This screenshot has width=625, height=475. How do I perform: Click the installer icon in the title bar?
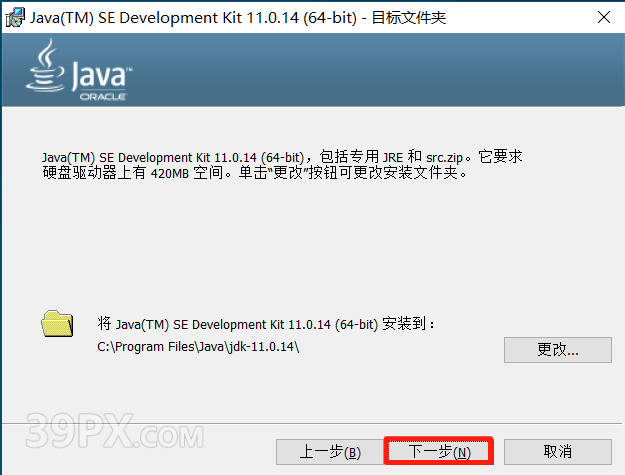15,18
